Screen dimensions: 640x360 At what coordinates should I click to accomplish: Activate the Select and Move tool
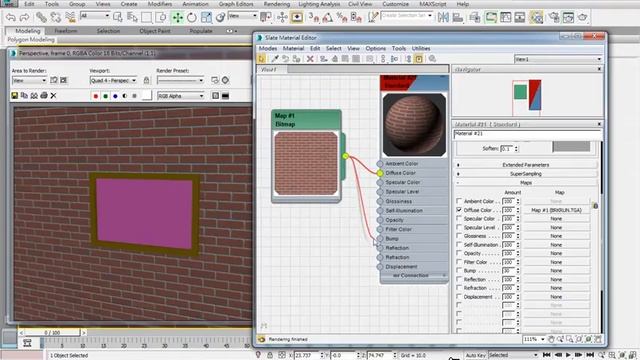(177, 17)
